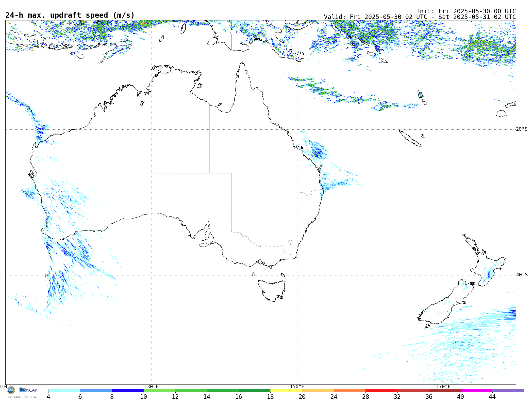The height and width of the screenshot is (400, 532).
Task: Click colorbar tick label '36'
Action: [429, 397]
